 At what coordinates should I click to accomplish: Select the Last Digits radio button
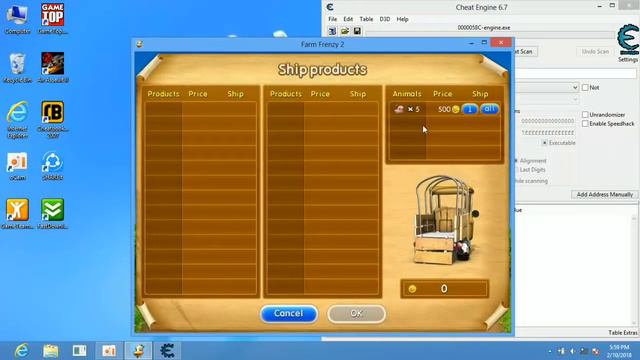click(x=516, y=170)
